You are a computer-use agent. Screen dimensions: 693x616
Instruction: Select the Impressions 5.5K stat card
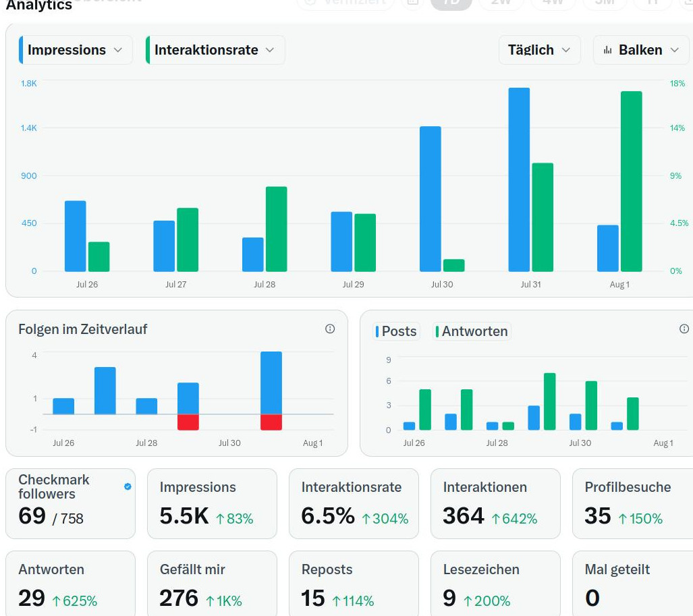tap(212, 504)
